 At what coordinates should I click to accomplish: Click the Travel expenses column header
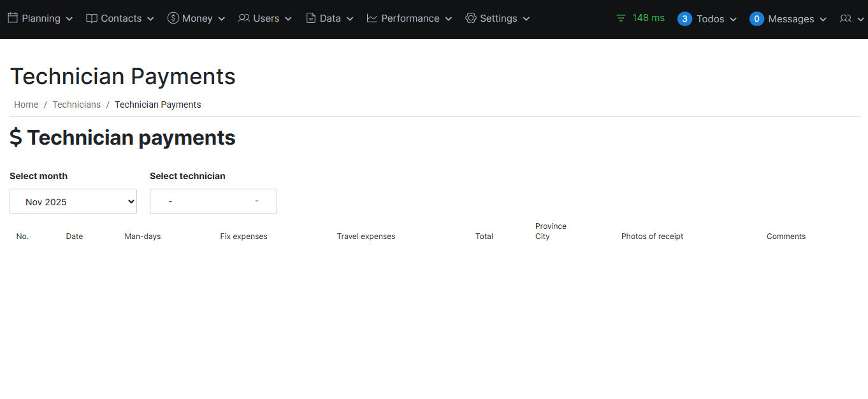coord(366,236)
